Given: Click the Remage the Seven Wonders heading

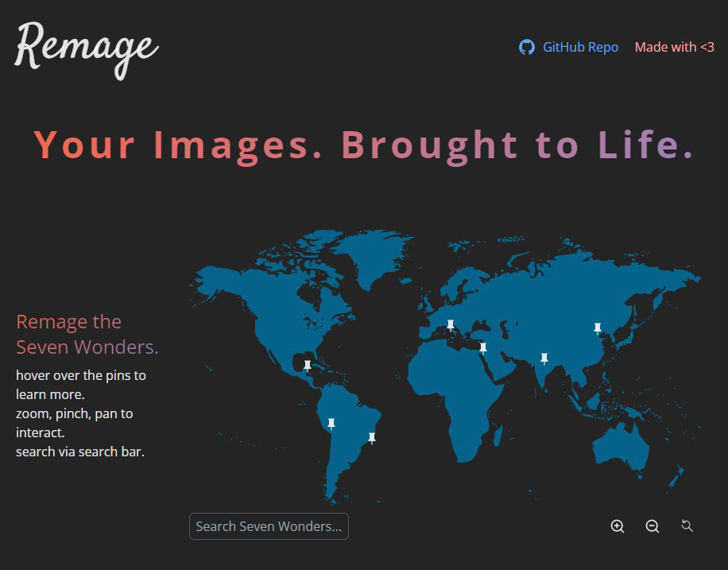Looking at the screenshot, I should point(87,334).
